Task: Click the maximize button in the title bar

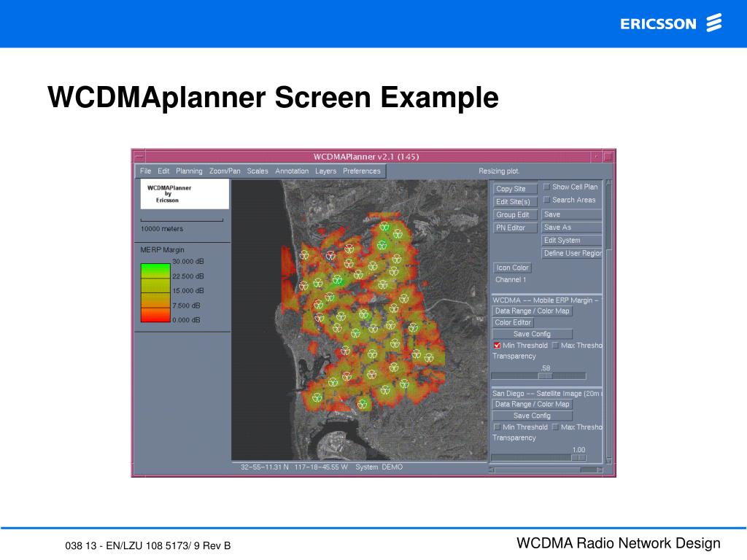Action: click(x=608, y=156)
